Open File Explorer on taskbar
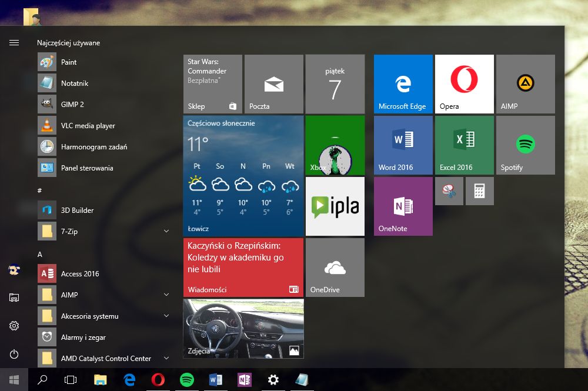The width and height of the screenshot is (588, 391). tap(100, 380)
